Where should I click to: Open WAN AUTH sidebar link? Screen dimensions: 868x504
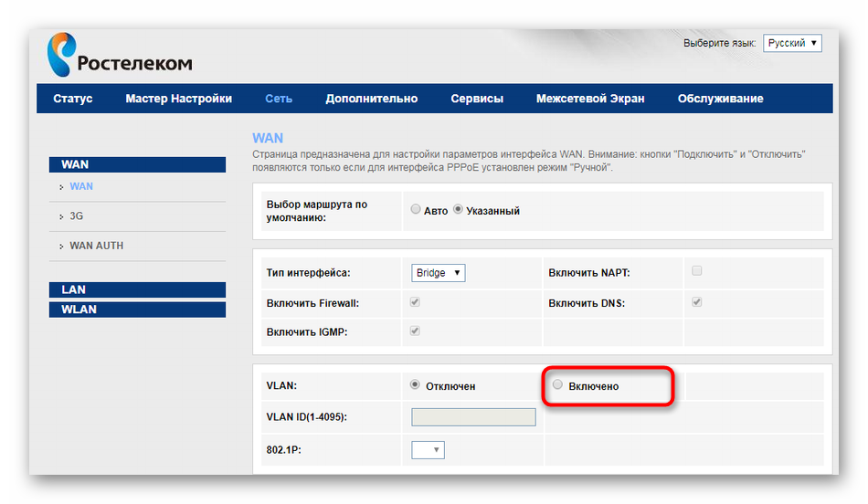point(96,246)
